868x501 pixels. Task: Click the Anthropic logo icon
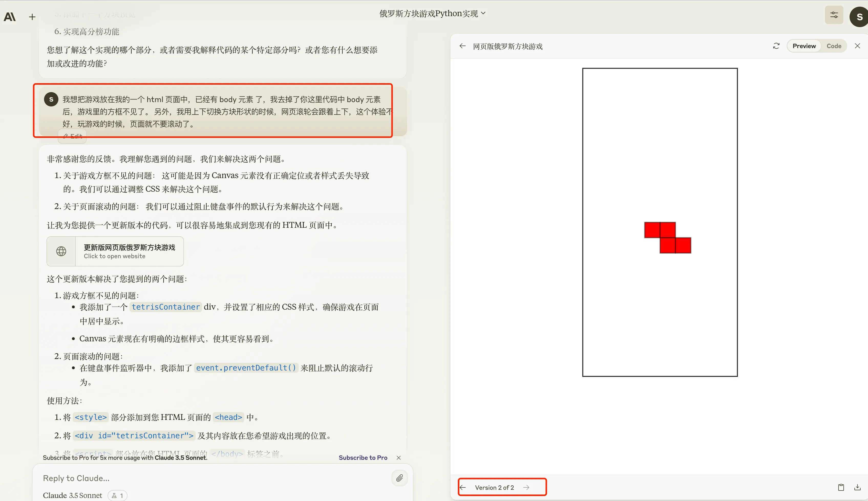pos(10,17)
